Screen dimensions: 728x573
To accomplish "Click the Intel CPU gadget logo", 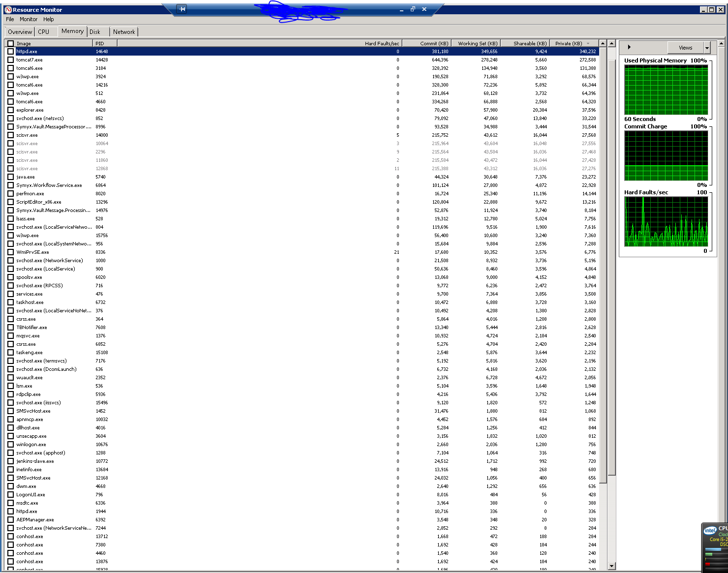I will click(x=710, y=530).
